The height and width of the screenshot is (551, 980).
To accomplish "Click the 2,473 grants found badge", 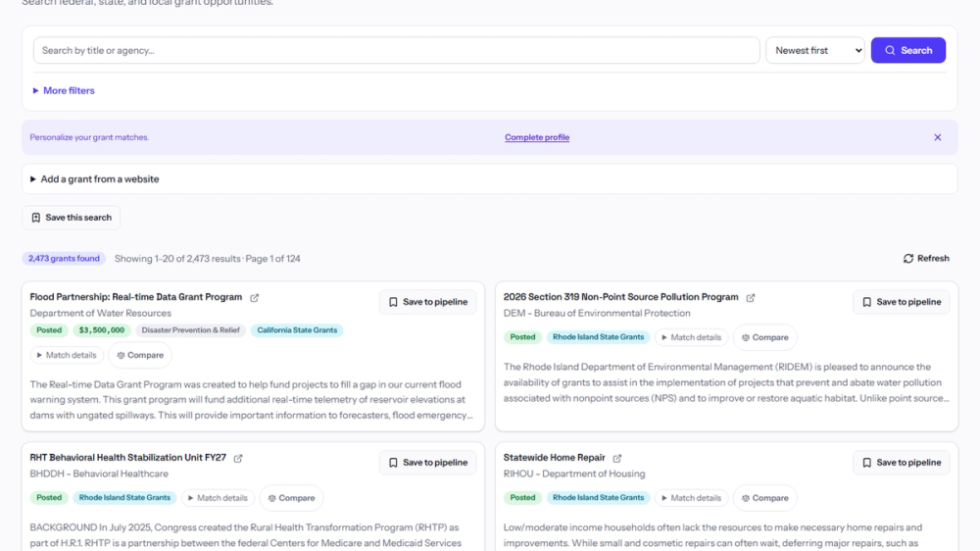I will coord(64,259).
